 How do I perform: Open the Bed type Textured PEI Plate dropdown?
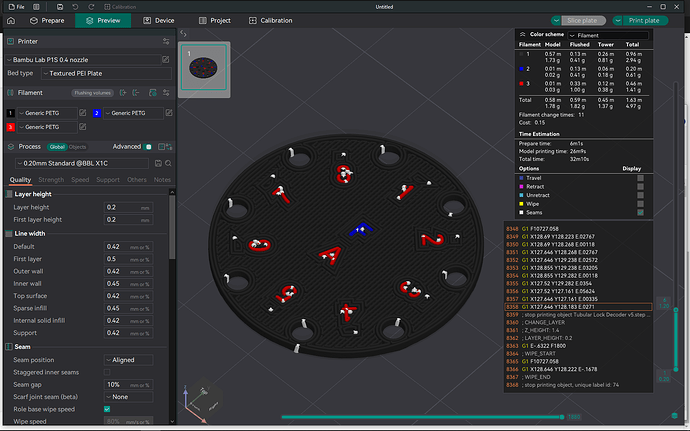106,74
